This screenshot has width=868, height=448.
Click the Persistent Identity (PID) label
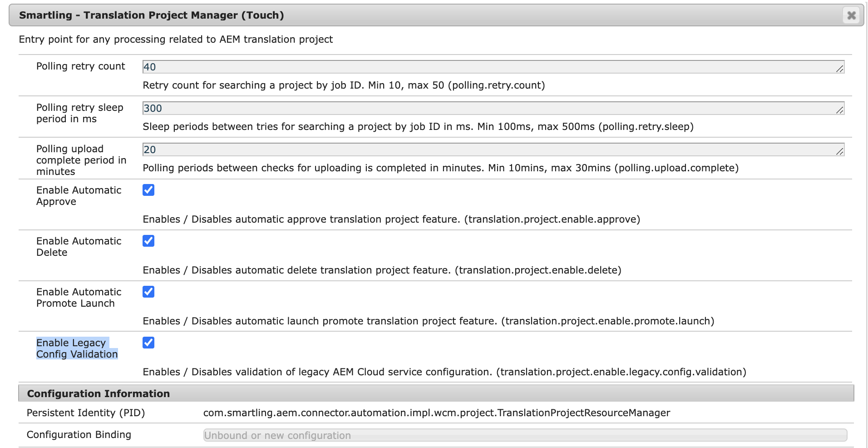(x=86, y=413)
